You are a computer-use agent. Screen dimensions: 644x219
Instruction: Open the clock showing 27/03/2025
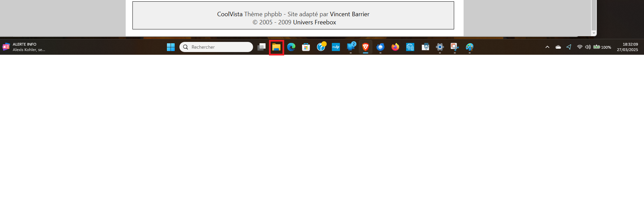pos(627,47)
